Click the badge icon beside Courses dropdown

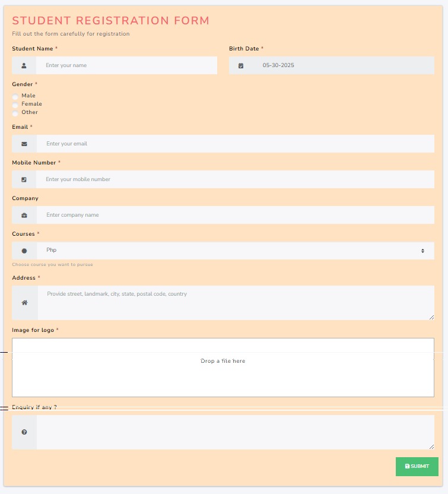pos(24,251)
